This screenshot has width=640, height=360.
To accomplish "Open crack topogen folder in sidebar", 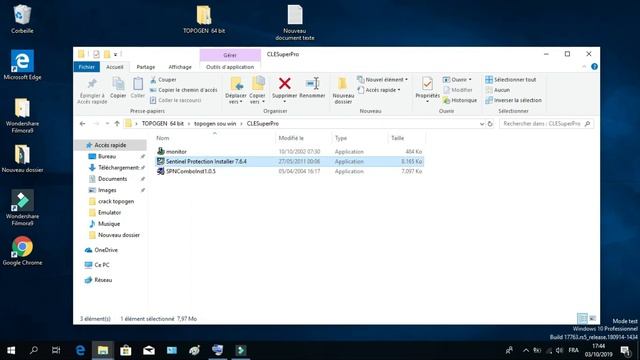I will [x=116, y=201].
